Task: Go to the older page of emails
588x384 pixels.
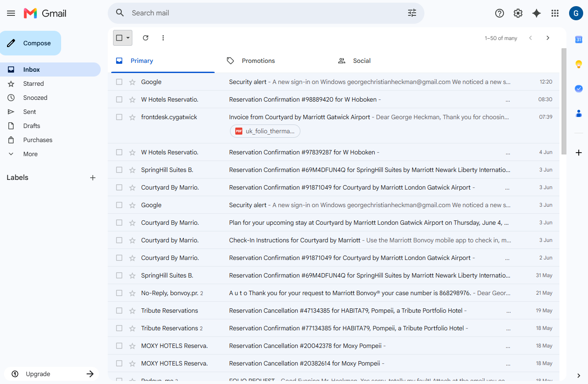Action: click(x=548, y=38)
